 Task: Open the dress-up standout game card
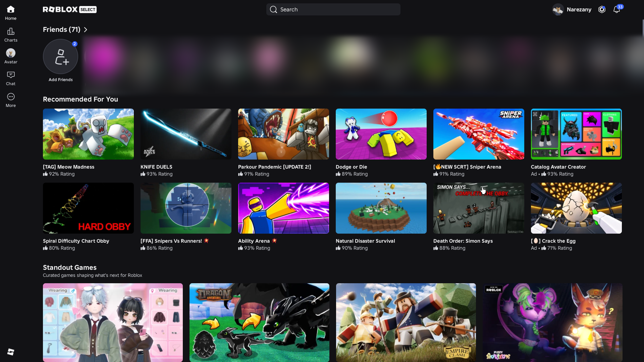pos(113,322)
